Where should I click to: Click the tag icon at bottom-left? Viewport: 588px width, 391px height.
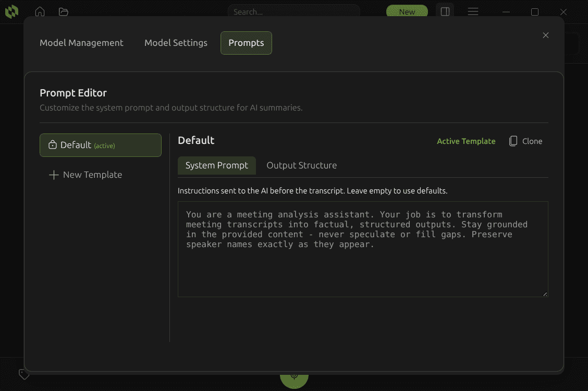pos(24,374)
